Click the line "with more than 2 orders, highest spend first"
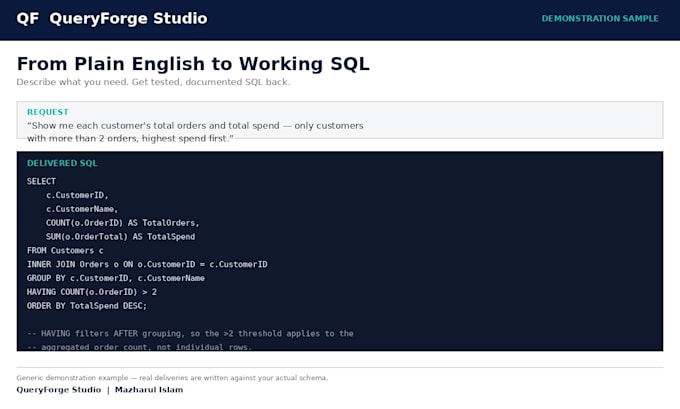The image size is (680, 409). (130, 138)
